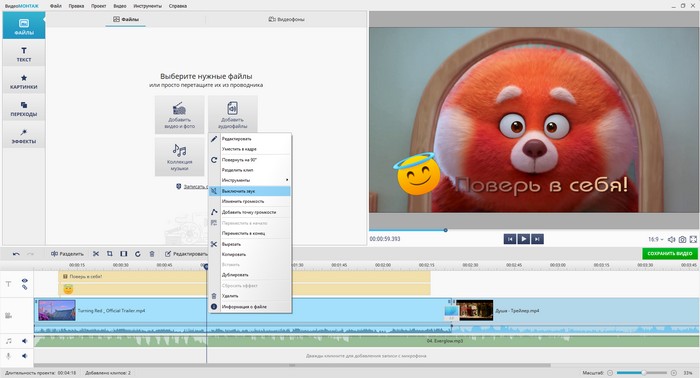Open the Правка menu
Screen dimensions: 700x378
(x=76, y=6)
